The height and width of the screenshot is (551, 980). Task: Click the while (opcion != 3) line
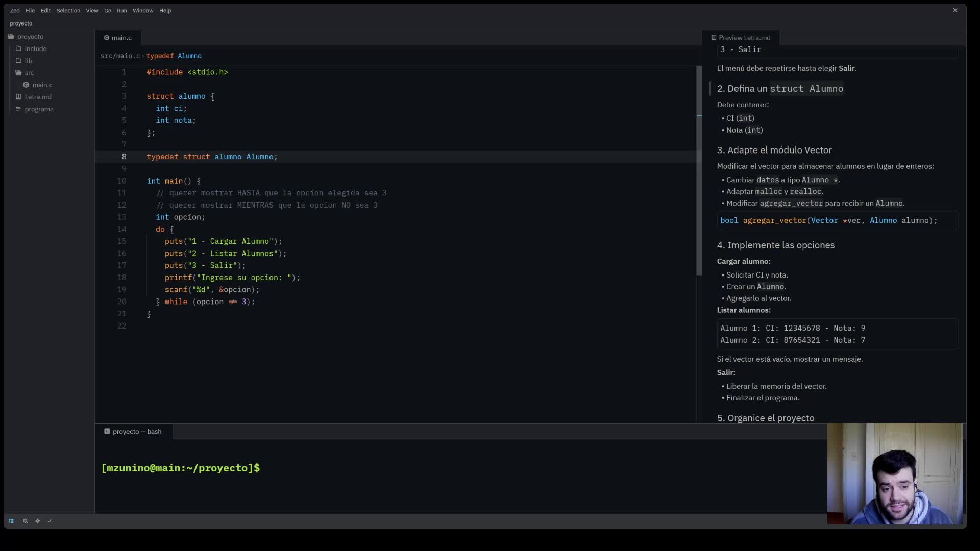coord(205,302)
